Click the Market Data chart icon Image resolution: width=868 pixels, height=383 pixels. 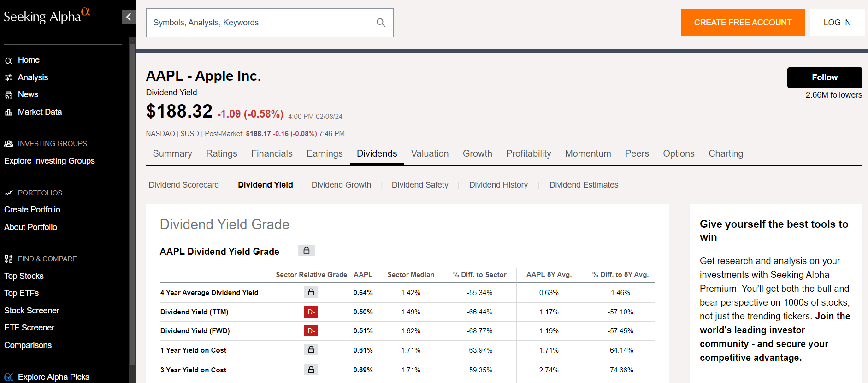pyautogui.click(x=9, y=112)
